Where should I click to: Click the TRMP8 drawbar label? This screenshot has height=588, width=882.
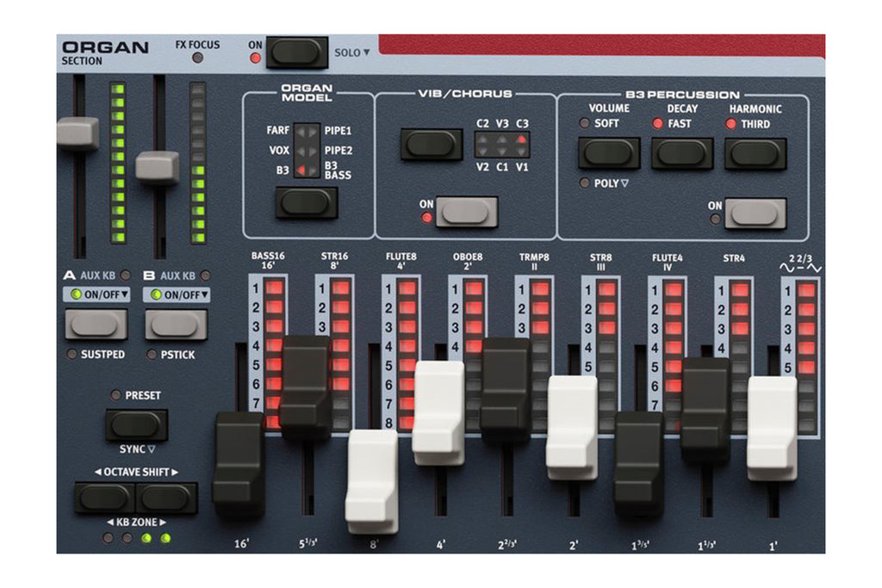(x=534, y=257)
